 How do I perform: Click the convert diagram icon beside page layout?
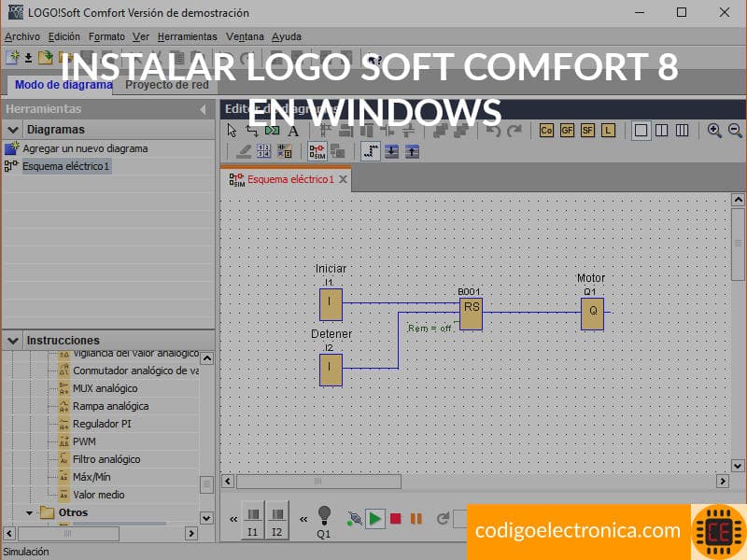pyautogui.click(x=285, y=151)
